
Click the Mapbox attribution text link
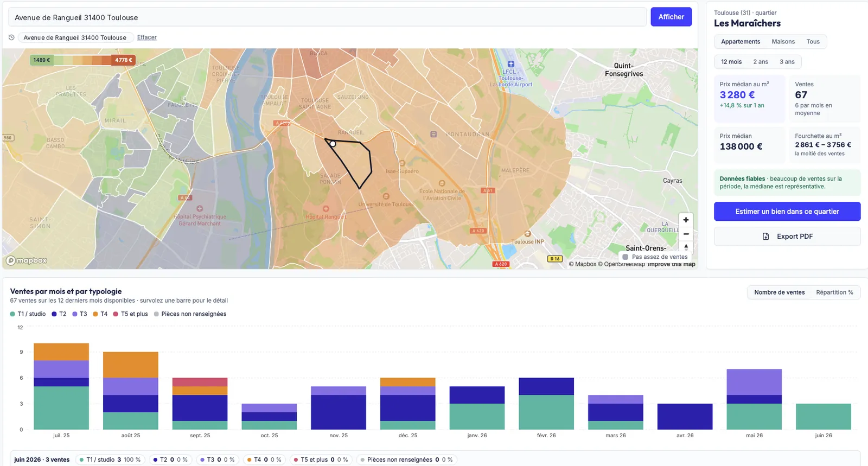pyautogui.click(x=583, y=264)
